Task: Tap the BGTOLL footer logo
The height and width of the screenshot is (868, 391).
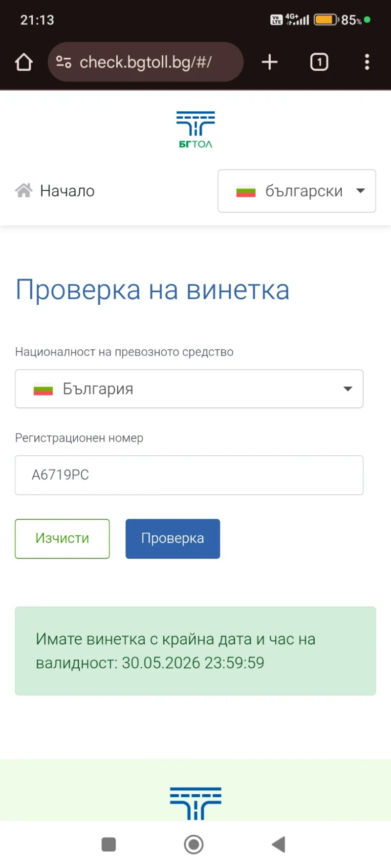Action: 195,803
